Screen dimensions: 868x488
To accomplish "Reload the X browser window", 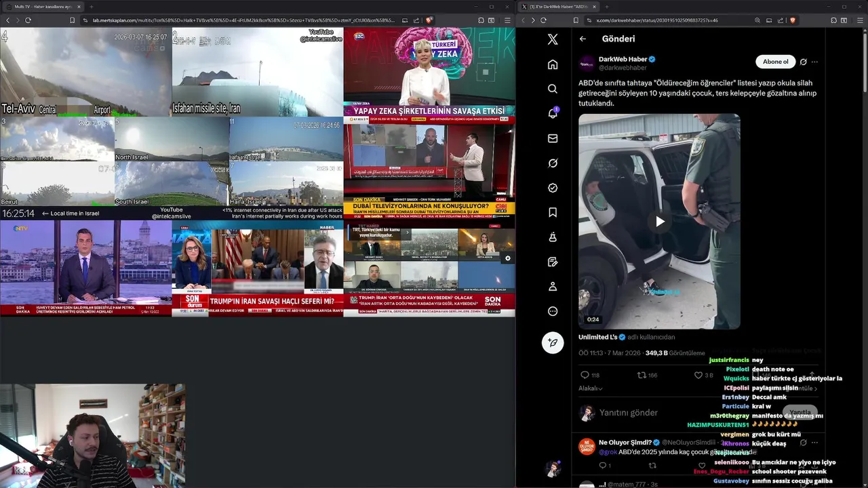I will click(543, 20).
